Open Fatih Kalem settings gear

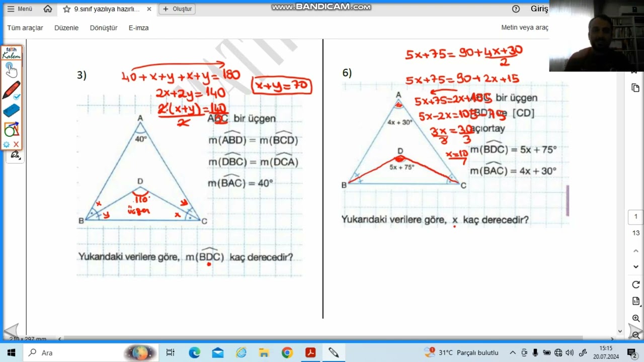tap(7, 144)
